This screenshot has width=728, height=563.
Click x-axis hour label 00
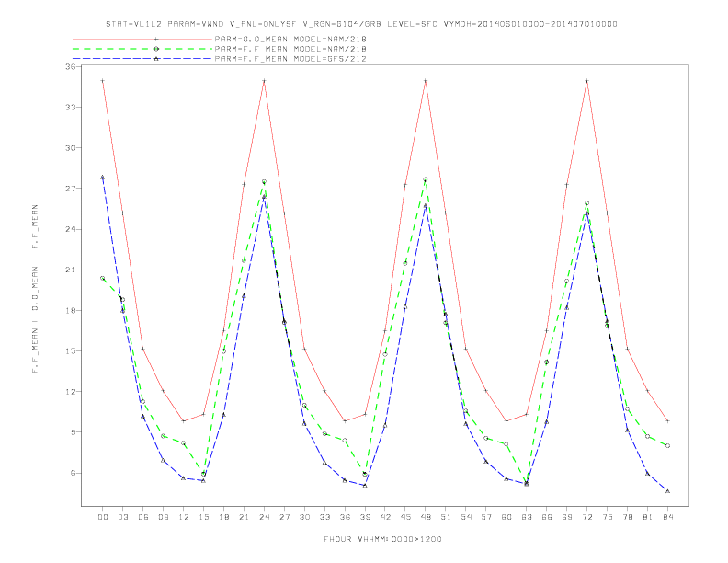[x=103, y=517]
